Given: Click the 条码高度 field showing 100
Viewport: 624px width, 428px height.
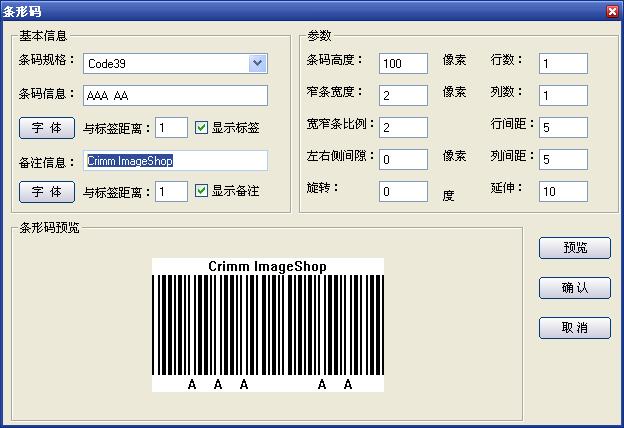Looking at the screenshot, I should coord(403,64).
